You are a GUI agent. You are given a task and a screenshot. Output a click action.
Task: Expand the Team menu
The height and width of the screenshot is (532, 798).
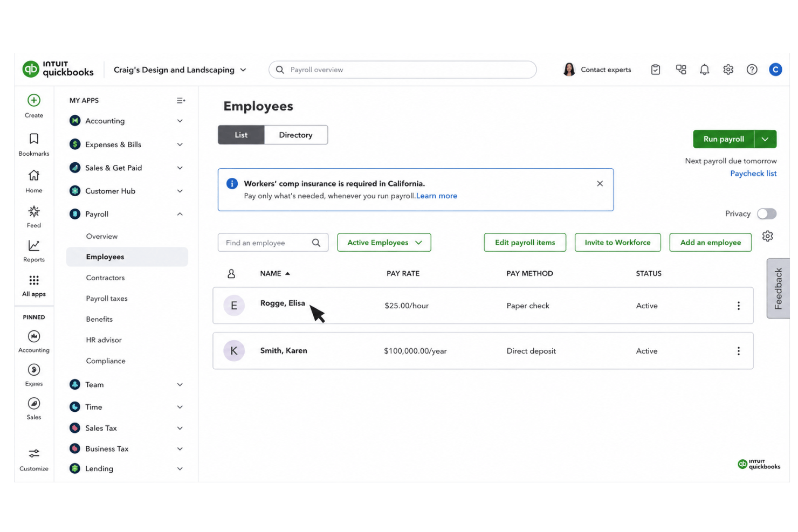click(x=180, y=385)
